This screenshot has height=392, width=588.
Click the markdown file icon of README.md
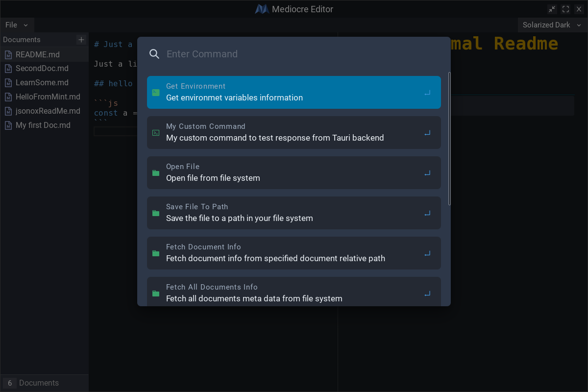[8, 54]
